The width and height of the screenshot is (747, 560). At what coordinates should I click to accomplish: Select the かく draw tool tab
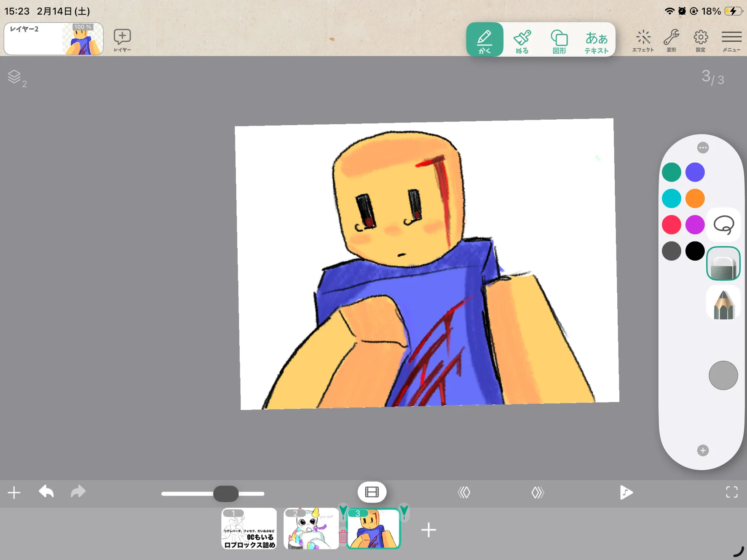(485, 40)
